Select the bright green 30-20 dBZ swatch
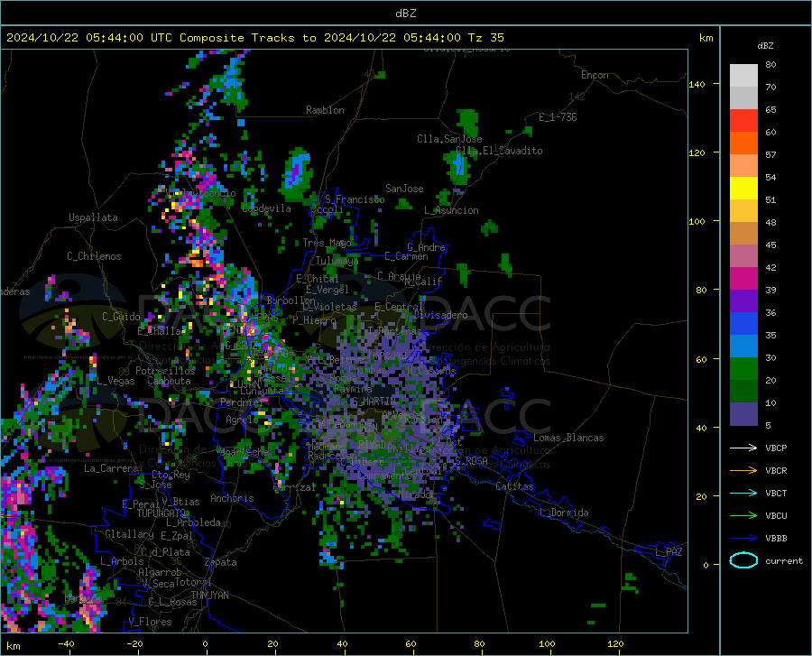 743,369
